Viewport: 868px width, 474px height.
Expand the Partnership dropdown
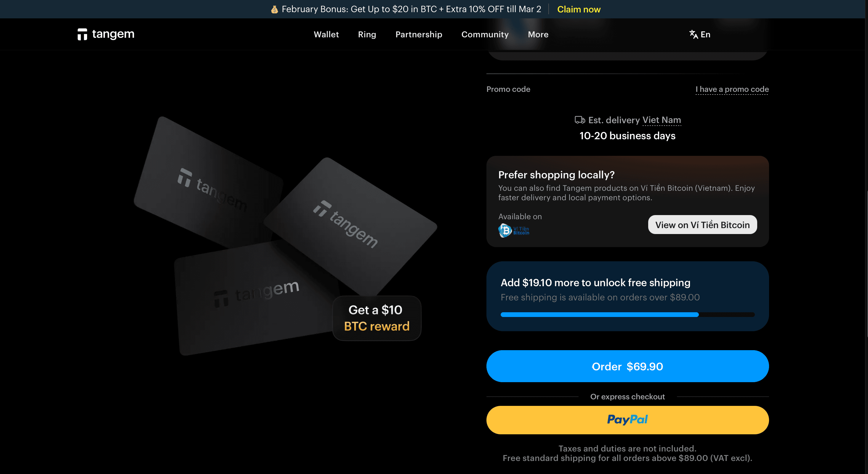pos(419,34)
